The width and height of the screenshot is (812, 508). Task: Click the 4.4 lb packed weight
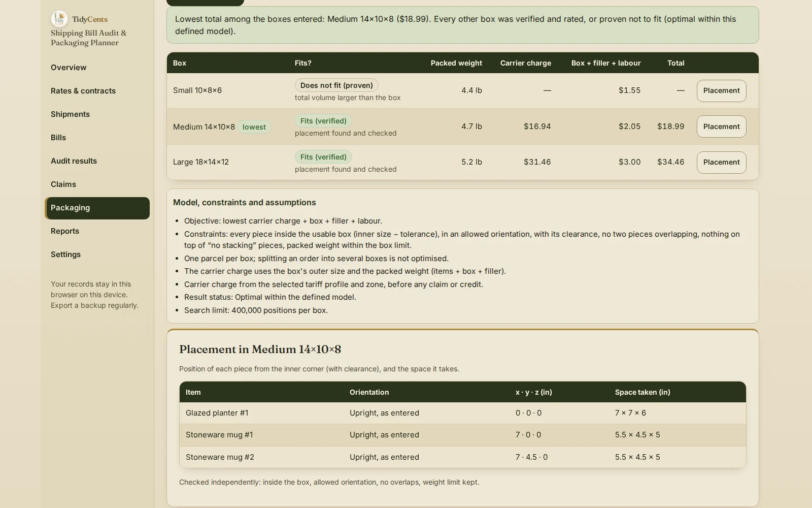click(471, 90)
